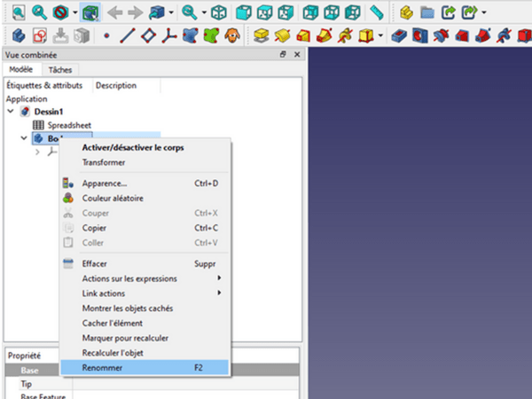The height and width of the screenshot is (399, 532).
Task: Select Spreadsheet item in model tree
Action: [69, 125]
